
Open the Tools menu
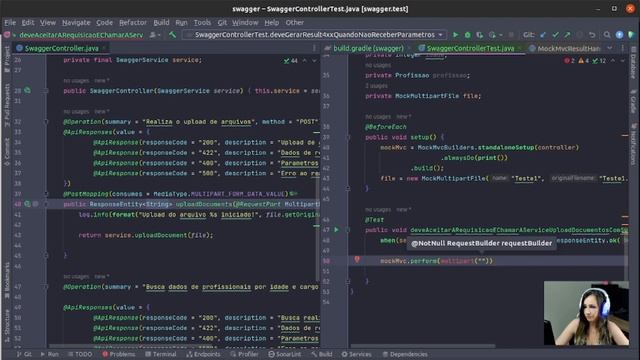click(x=202, y=22)
